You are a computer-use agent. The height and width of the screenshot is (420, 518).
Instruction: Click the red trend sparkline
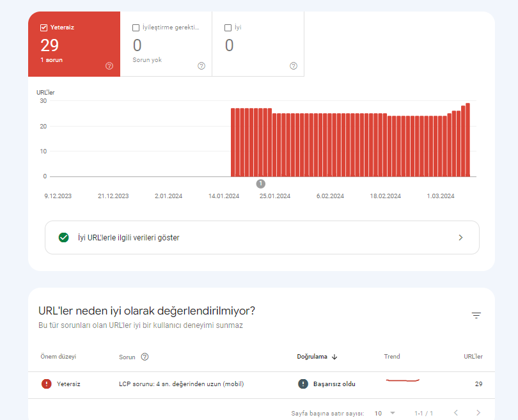[403, 380]
